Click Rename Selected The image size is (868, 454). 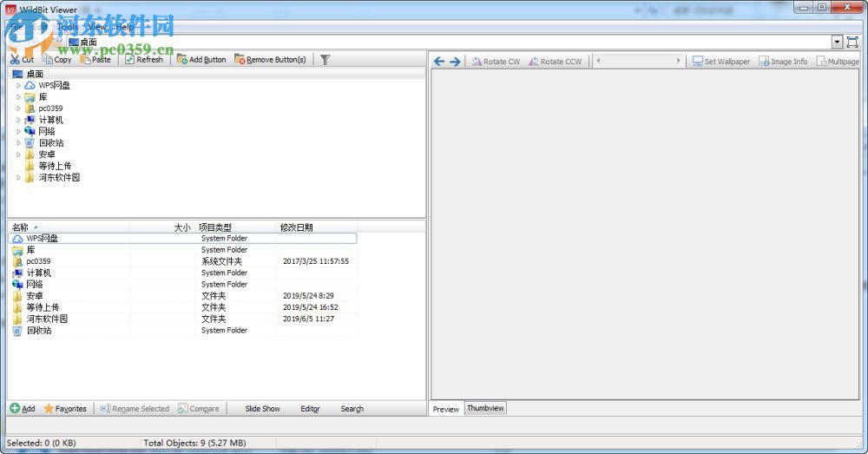coord(135,409)
